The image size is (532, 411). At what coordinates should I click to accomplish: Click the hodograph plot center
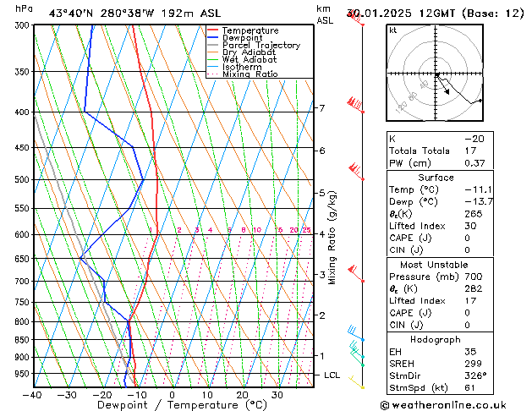click(x=436, y=74)
